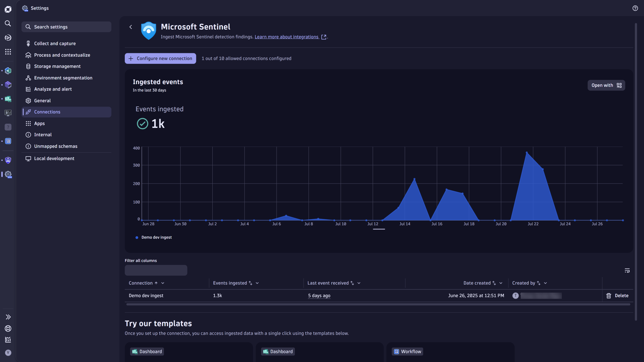The width and height of the screenshot is (644, 362).
Task: Expand the Connection column header dropdown
Action: [x=163, y=283]
